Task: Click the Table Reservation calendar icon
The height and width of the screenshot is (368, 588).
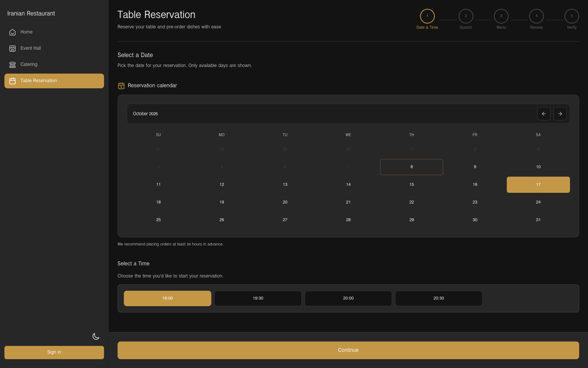Action: [12, 81]
